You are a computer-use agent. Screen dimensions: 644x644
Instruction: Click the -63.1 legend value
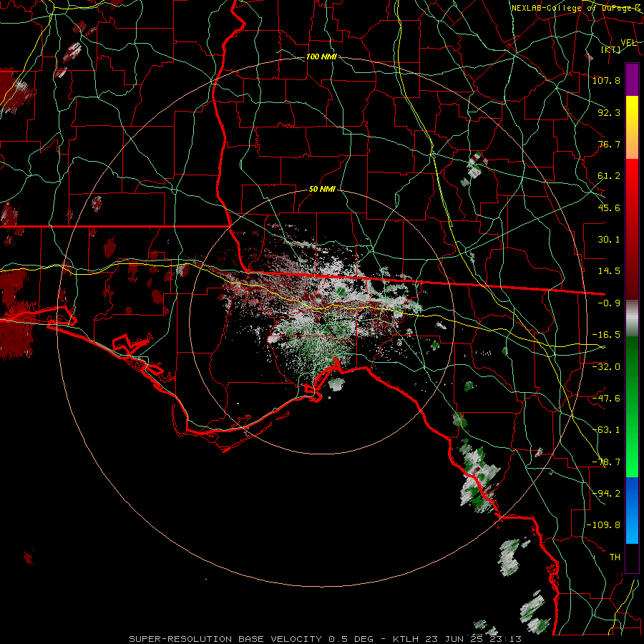pos(606,430)
